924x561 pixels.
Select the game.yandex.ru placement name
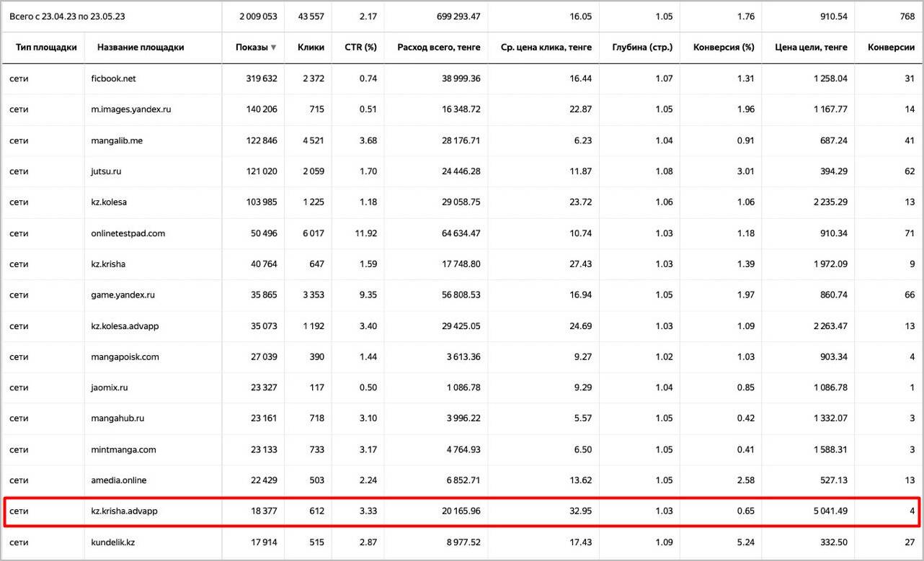coord(123,295)
